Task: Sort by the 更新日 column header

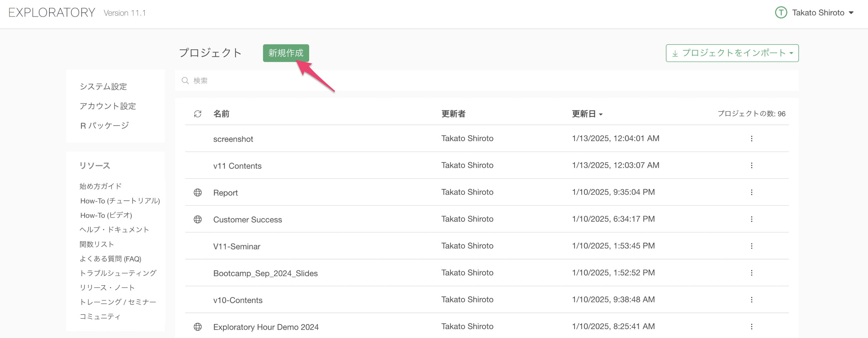Action: (x=587, y=114)
